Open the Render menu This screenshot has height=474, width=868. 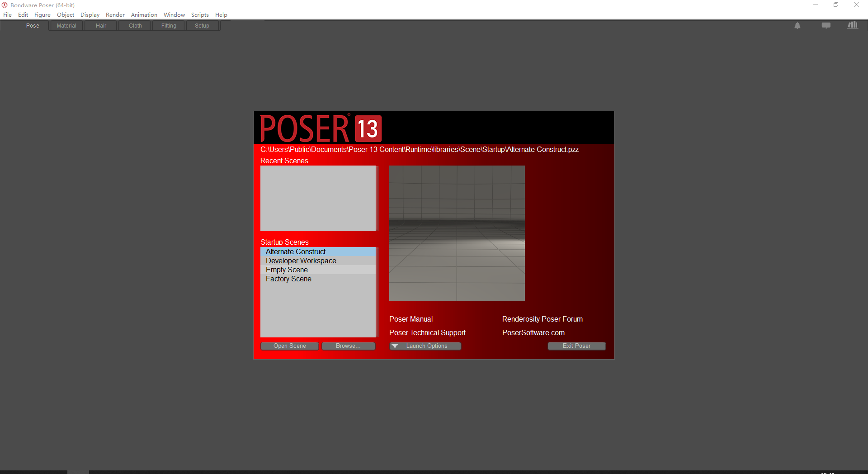(115, 14)
